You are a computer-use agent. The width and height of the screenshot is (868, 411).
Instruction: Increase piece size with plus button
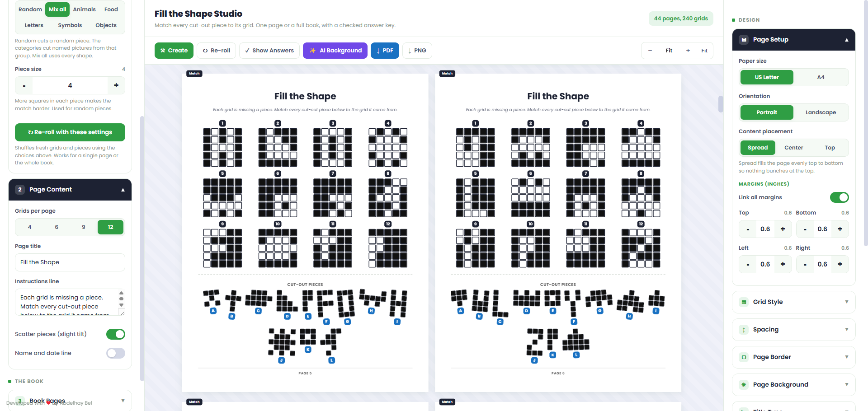[116, 85]
